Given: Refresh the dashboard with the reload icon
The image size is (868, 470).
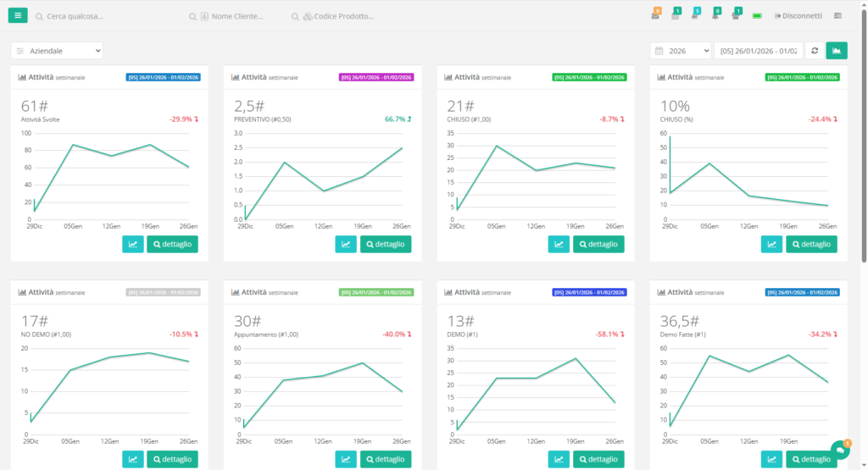Looking at the screenshot, I should (x=815, y=51).
